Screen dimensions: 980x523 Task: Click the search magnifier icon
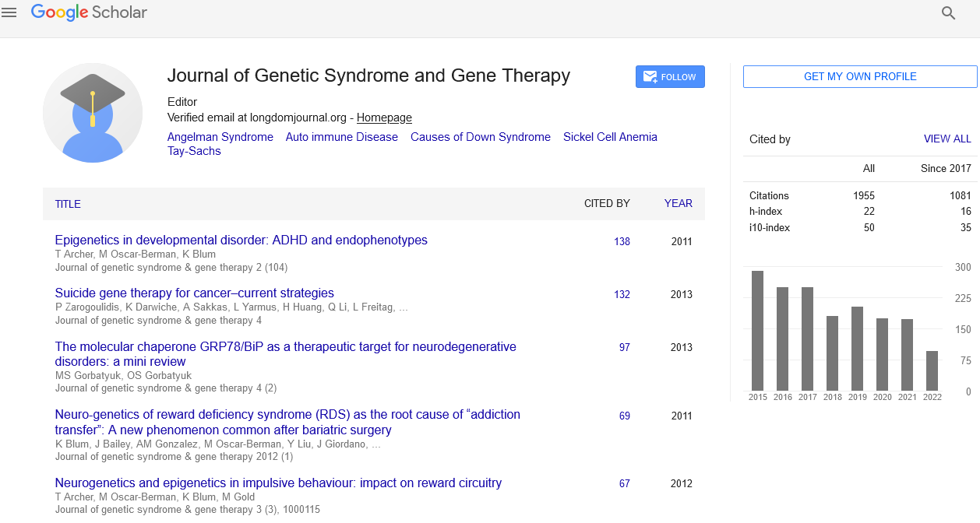(x=948, y=13)
